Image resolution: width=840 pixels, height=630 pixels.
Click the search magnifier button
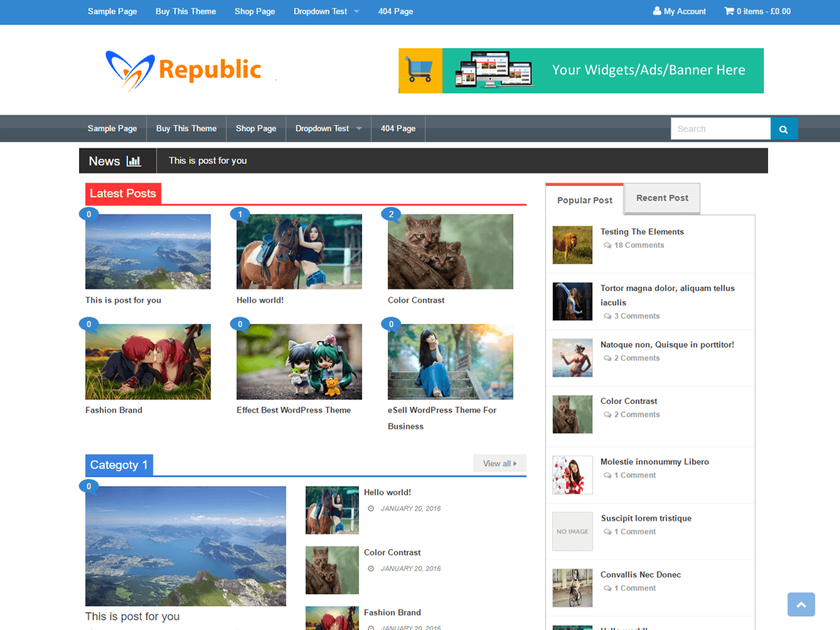(x=784, y=129)
